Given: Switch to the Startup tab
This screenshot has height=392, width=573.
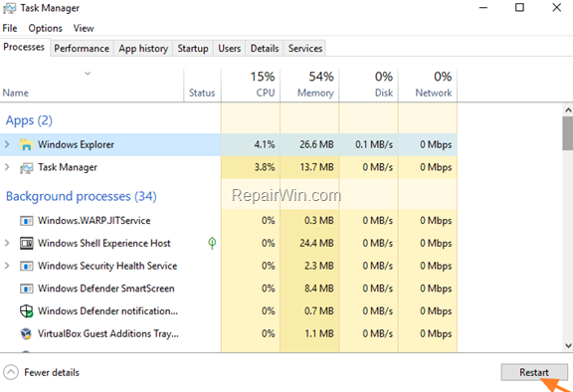Looking at the screenshot, I should (x=193, y=49).
